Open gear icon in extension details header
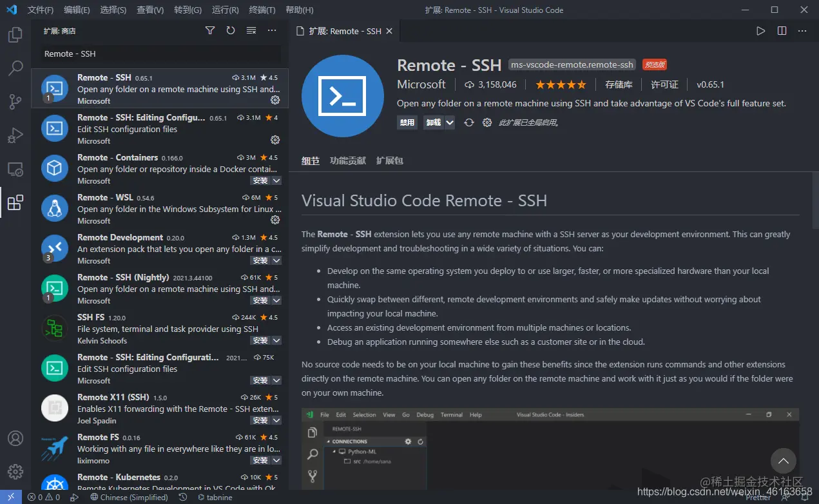The height and width of the screenshot is (504, 819). tap(487, 122)
